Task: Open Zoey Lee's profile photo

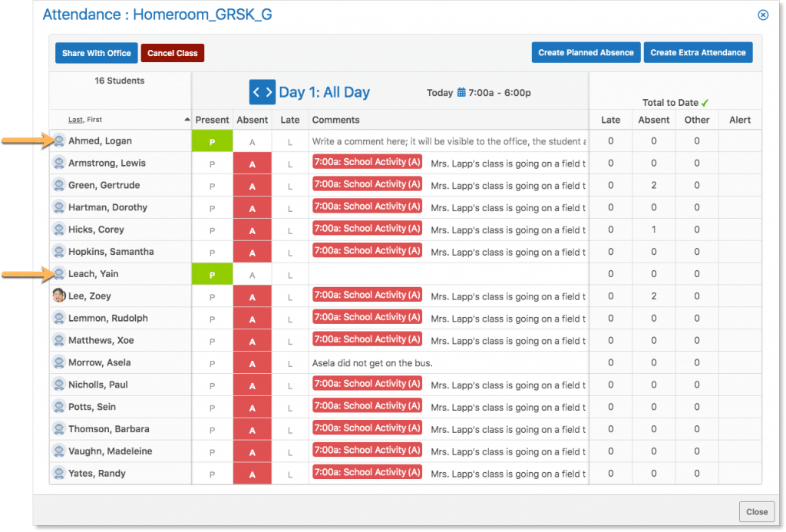Action: pyautogui.click(x=59, y=296)
